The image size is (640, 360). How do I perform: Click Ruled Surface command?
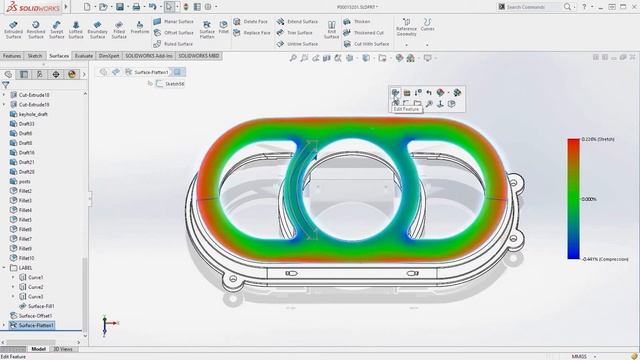click(173, 44)
